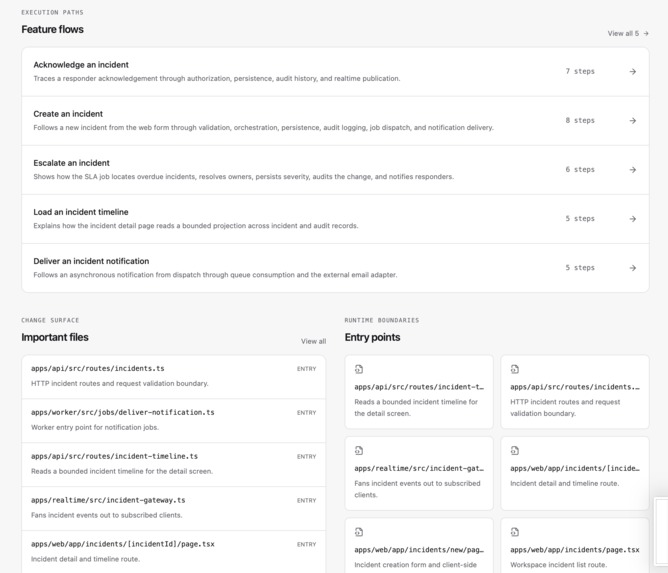
Task: Click the 6 steps label
Action: click(580, 169)
